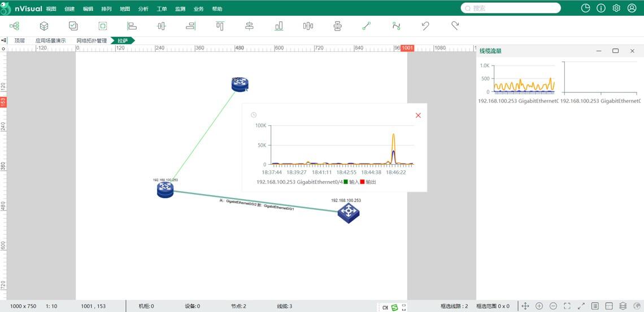Select the align left tool
The height and width of the screenshot is (312, 644).
(x=132, y=26)
